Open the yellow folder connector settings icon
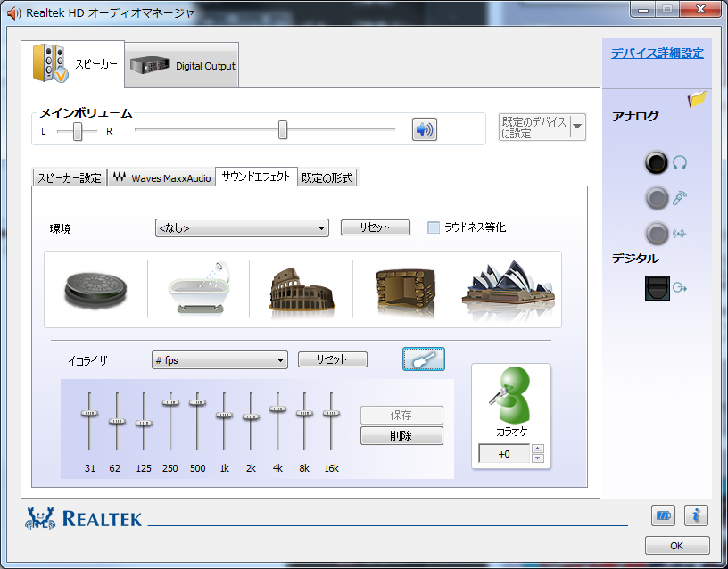The image size is (728, 569). (697, 99)
